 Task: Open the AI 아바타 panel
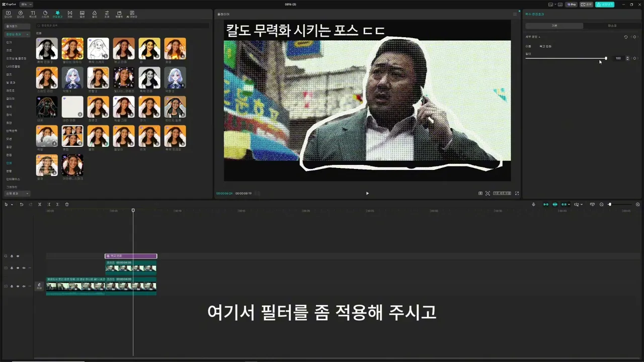[131, 14]
